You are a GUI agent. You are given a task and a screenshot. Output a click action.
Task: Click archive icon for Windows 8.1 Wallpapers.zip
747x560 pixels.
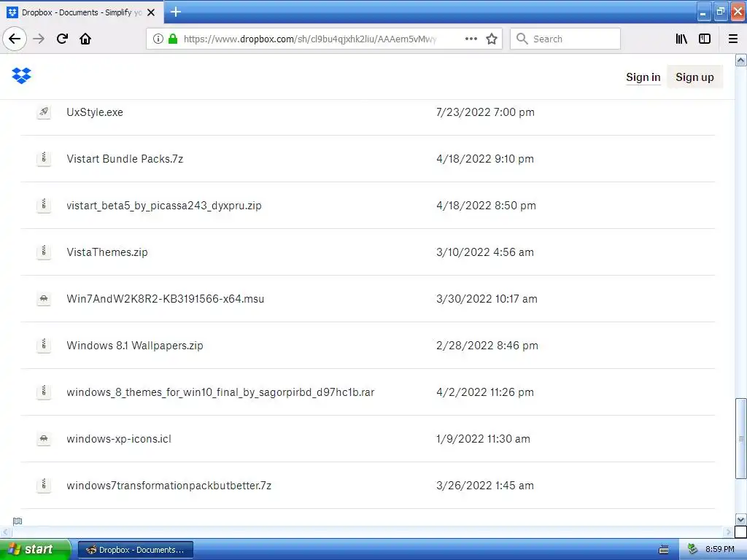pos(44,345)
